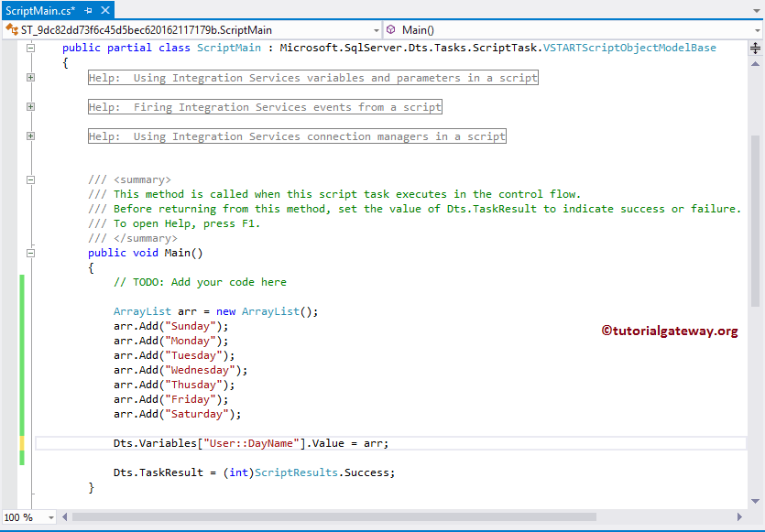765x532 pixels.
Task: Click the SSIS script icon in the navigation bar
Action: [x=11, y=29]
